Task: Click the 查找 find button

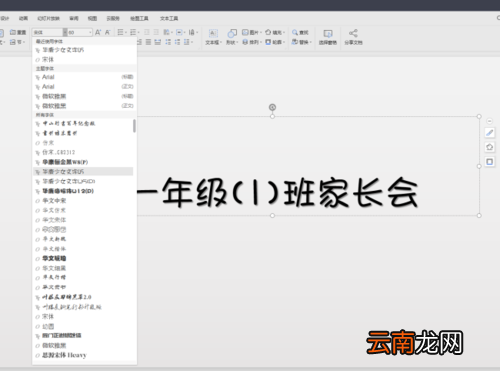Action: [300, 32]
